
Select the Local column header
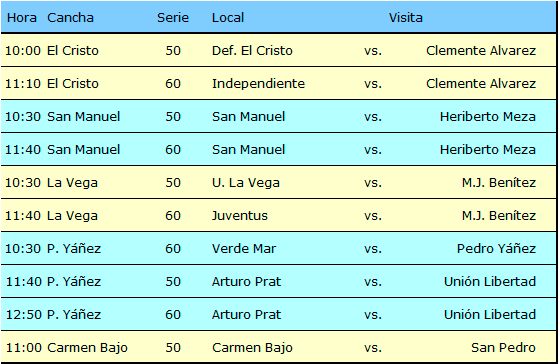pos(228,18)
